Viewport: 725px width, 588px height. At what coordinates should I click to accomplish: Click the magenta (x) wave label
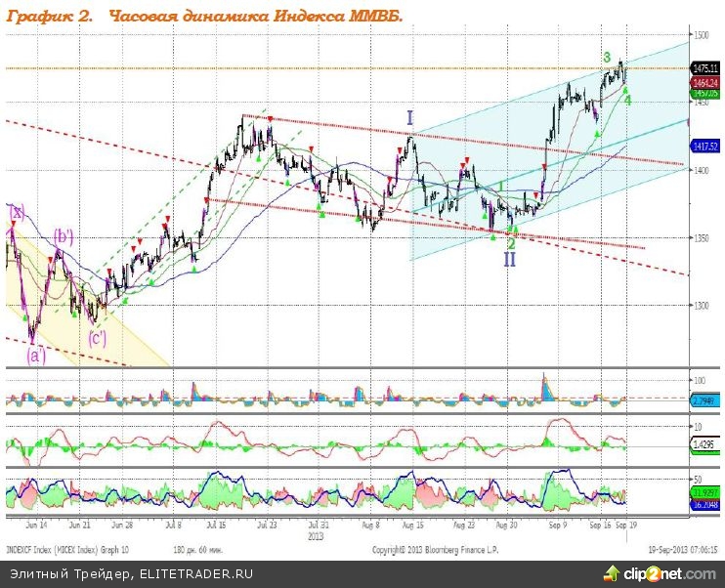(16, 211)
